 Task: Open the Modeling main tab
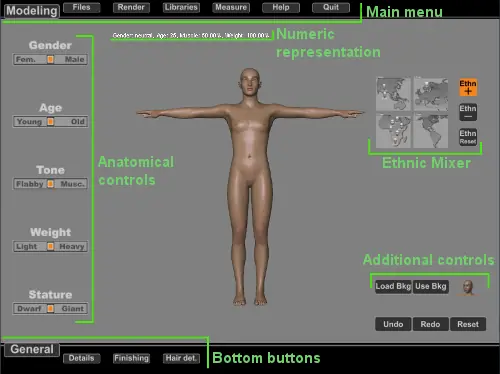pyautogui.click(x=32, y=11)
